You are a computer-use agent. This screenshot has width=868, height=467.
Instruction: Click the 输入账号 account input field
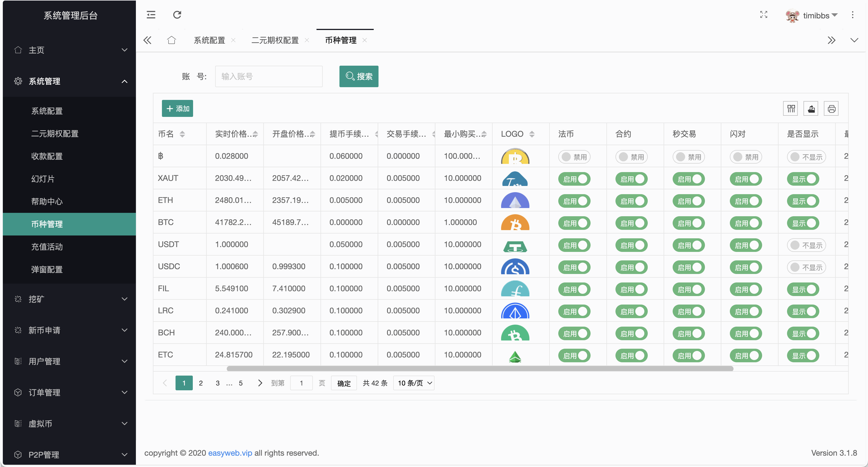point(269,76)
